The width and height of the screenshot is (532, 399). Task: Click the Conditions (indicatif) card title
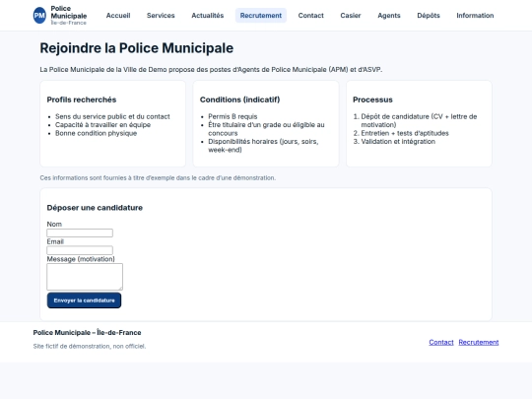(239, 100)
